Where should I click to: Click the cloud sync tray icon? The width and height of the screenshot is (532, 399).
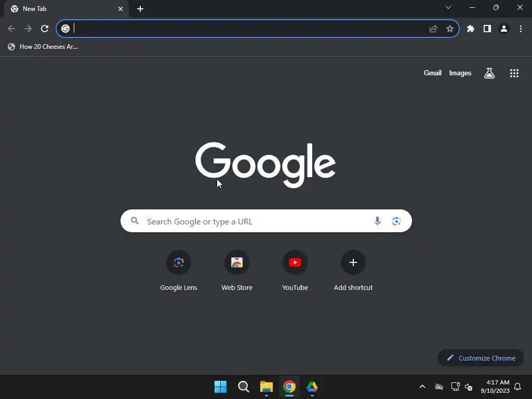click(x=438, y=387)
